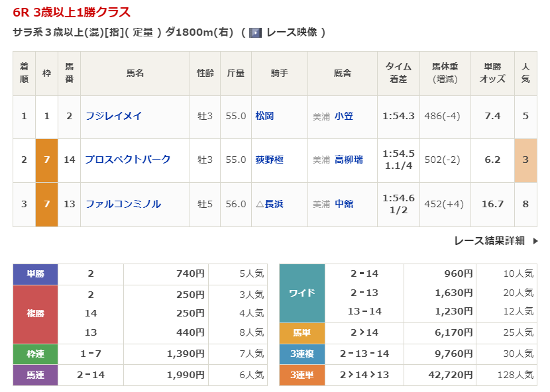This screenshot has width=550, height=392.
Task: View jockey 松岡 details
Action: pos(264,116)
